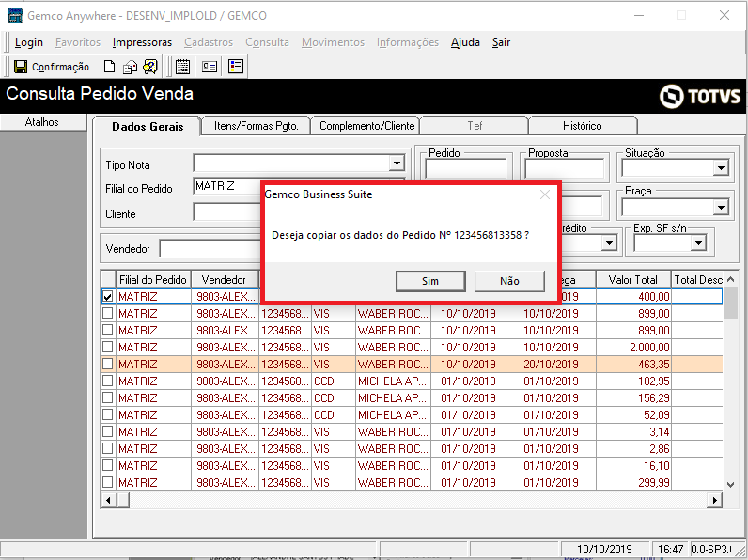This screenshot has height=560, width=748.
Task: Click the help search question icon
Action: pos(150,67)
